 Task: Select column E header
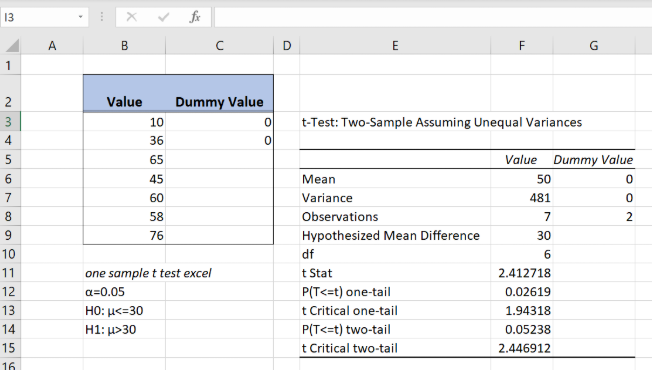tap(395, 46)
